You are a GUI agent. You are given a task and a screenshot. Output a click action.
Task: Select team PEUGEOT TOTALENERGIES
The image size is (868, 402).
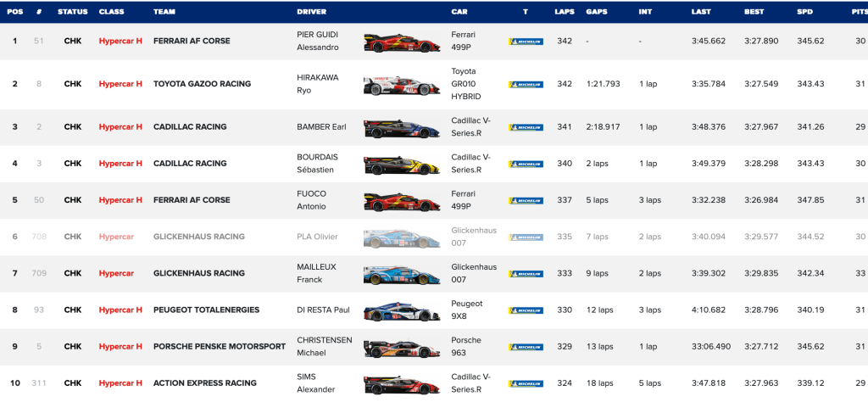(207, 310)
